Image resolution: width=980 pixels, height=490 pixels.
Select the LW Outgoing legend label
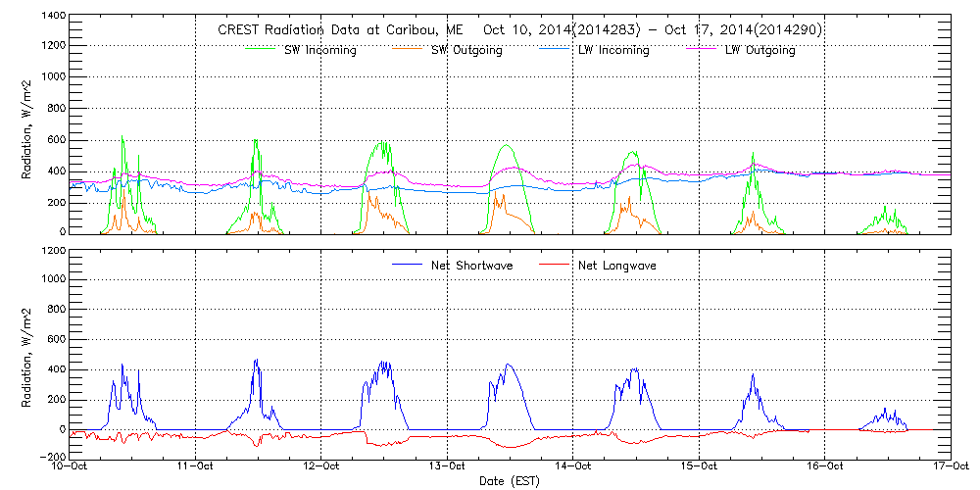(x=759, y=50)
